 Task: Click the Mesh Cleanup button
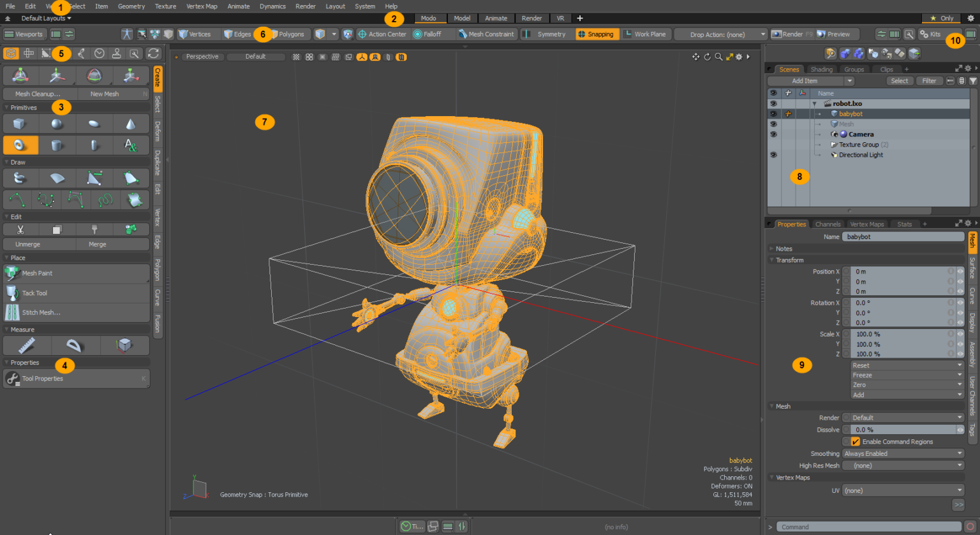tap(38, 93)
